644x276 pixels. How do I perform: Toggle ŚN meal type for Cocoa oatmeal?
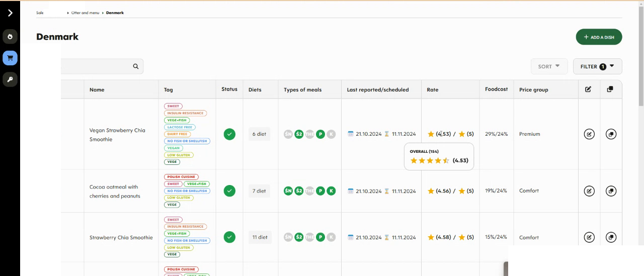click(x=288, y=191)
